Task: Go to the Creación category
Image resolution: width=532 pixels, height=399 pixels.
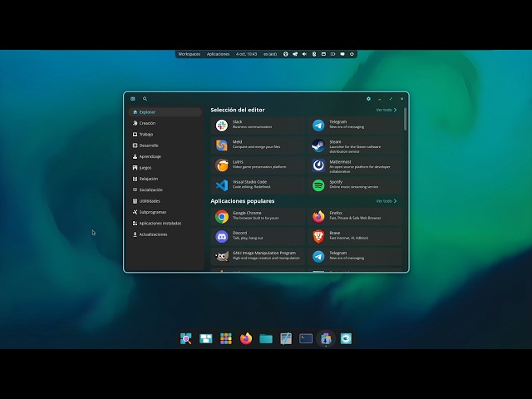Action: click(x=165, y=123)
